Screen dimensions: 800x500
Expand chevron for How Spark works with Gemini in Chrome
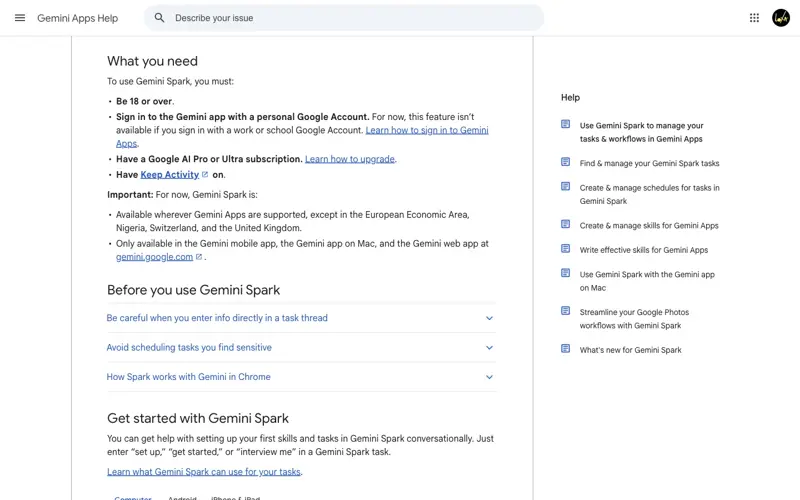click(489, 378)
